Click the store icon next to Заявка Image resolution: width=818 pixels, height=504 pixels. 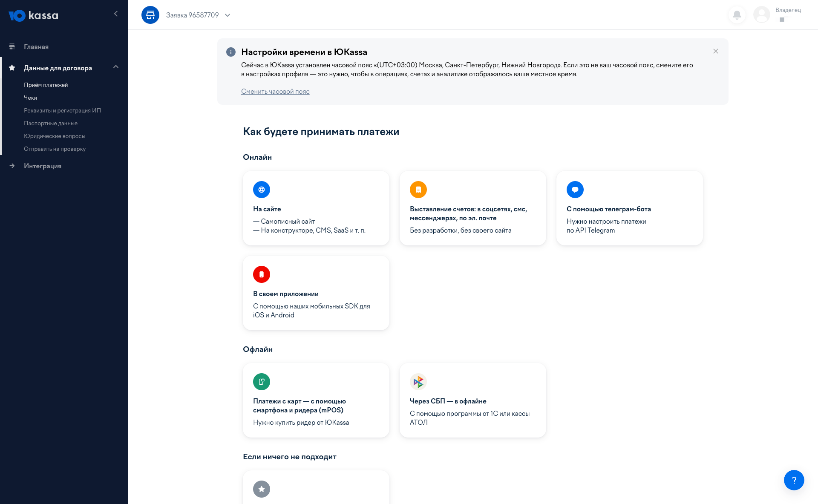(150, 15)
